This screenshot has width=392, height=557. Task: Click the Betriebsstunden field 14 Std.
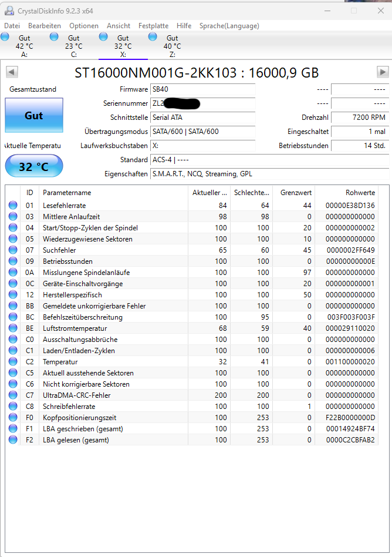point(360,146)
